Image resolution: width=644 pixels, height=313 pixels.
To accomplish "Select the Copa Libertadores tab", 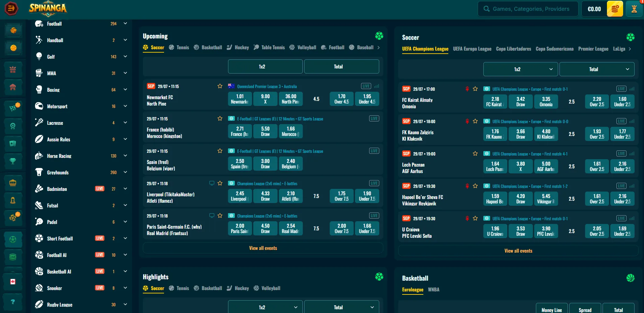I will (514, 49).
